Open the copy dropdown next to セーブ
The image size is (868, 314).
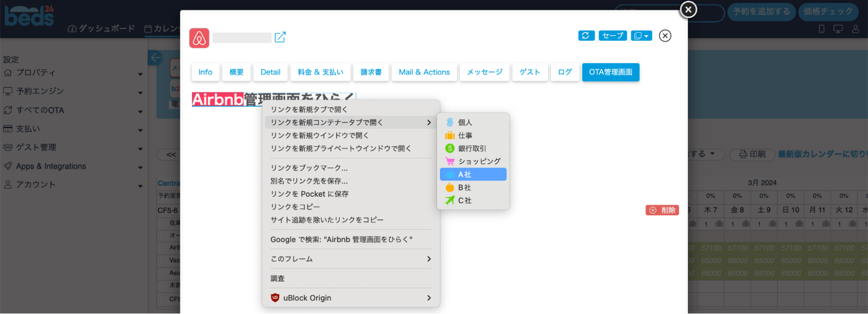click(x=641, y=36)
